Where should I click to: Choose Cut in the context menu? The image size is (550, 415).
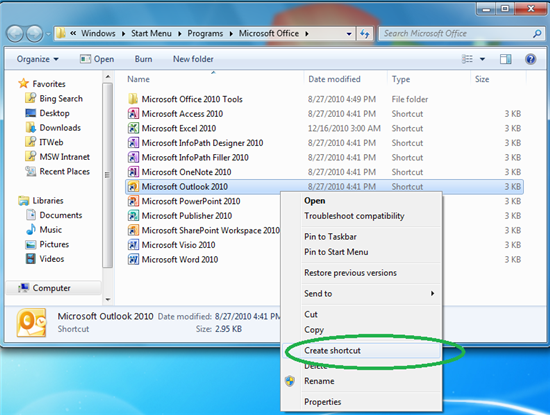point(361,314)
